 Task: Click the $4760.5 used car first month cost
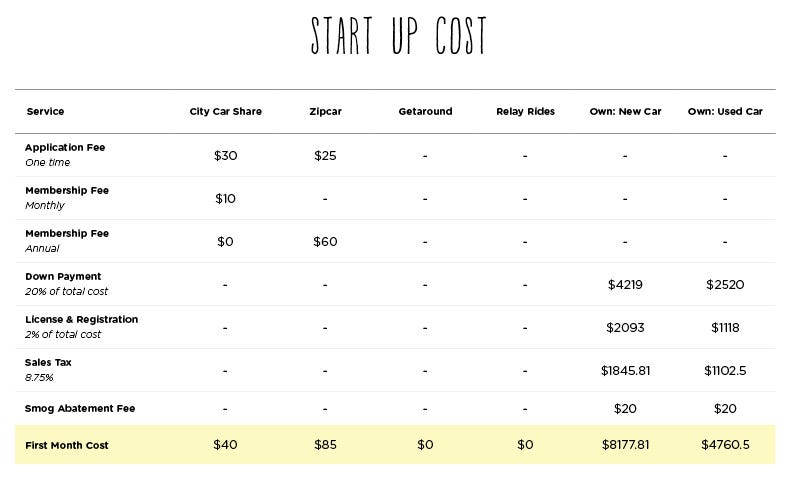725,445
